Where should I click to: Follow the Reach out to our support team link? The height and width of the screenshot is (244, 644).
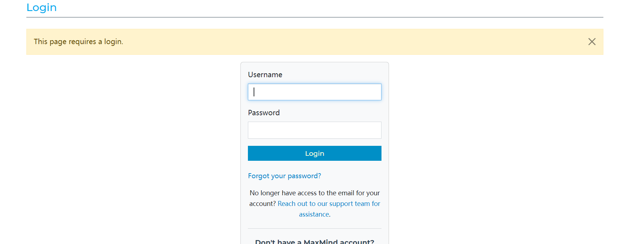pos(328,204)
